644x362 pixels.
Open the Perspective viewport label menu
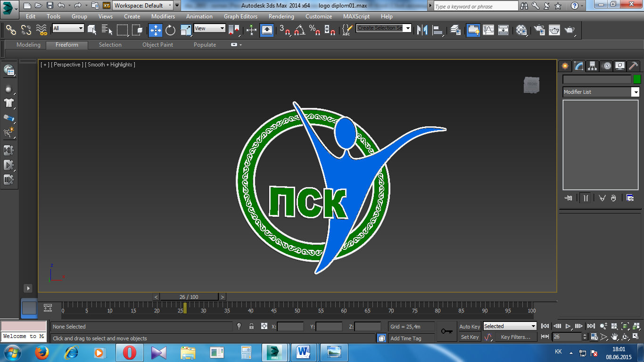point(67,65)
